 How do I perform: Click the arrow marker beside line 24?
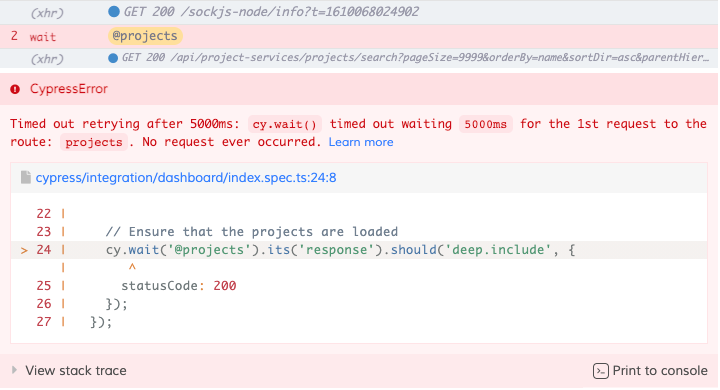coord(24,250)
